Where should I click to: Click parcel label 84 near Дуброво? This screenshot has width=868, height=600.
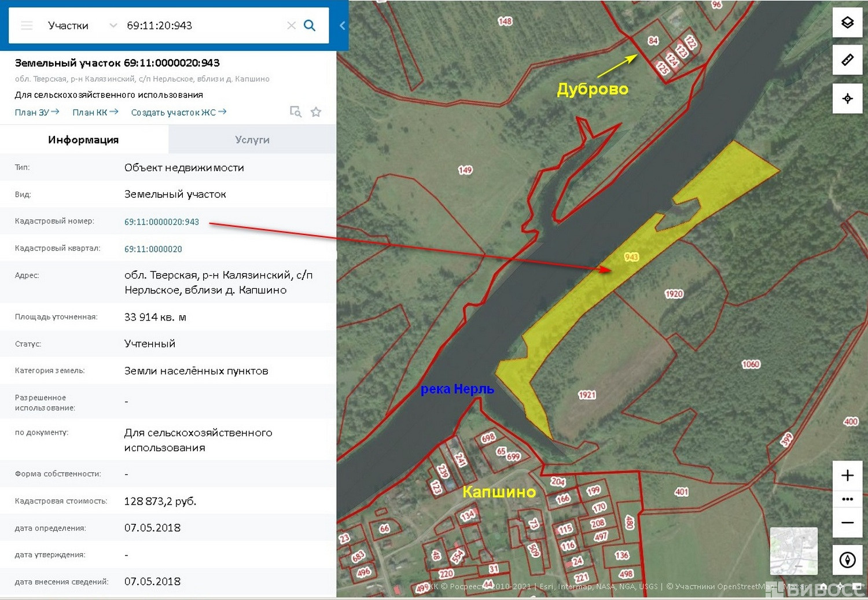653,41
